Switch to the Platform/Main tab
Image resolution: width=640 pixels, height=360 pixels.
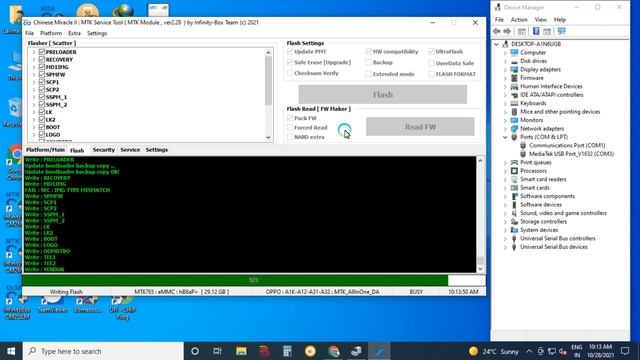(x=45, y=150)
